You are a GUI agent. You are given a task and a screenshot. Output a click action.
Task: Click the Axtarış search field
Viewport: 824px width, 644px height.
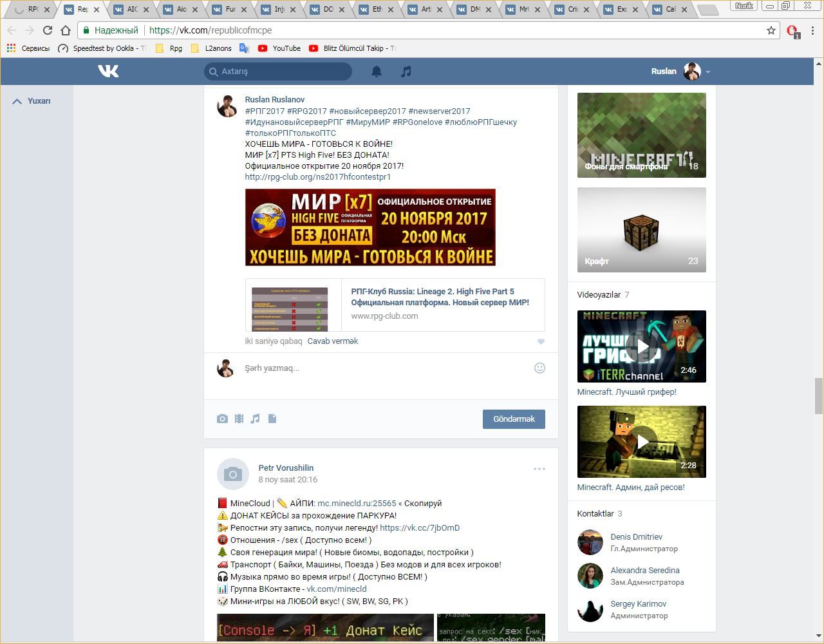coord(278,71)
